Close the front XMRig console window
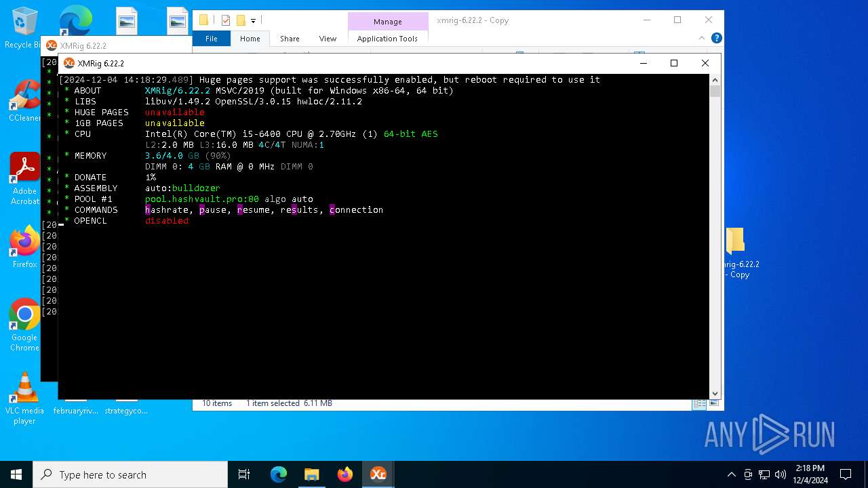Viewport: 868px width, 488px height. pos(705,63)
